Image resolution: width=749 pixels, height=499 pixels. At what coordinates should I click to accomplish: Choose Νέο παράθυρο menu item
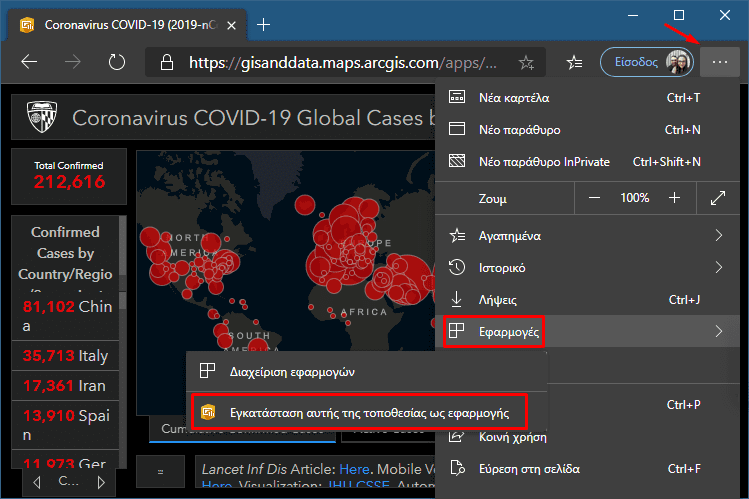[x=587, y=130]
